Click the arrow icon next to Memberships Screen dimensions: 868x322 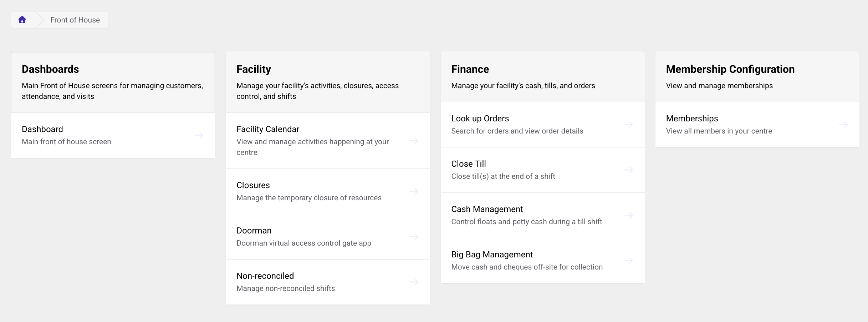[843, 125]
